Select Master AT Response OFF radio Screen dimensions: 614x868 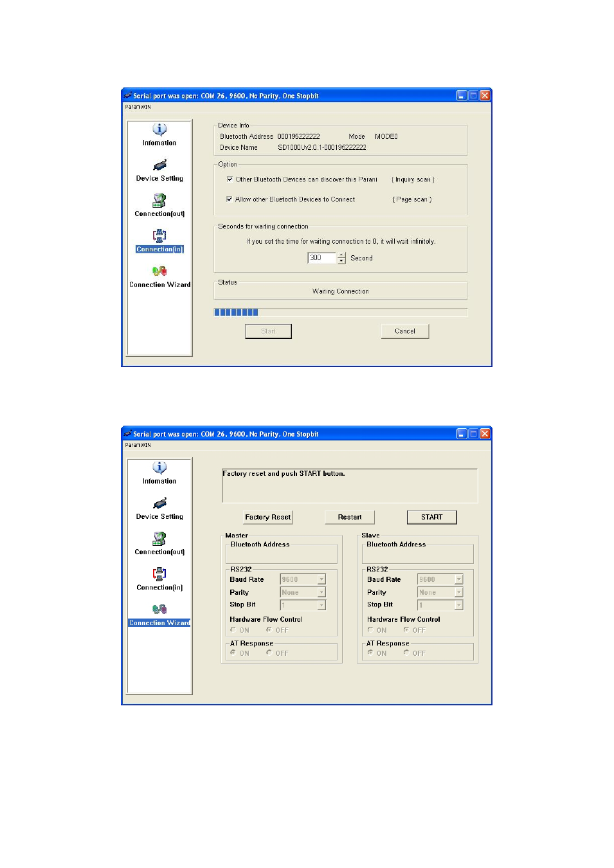[269, 653]
